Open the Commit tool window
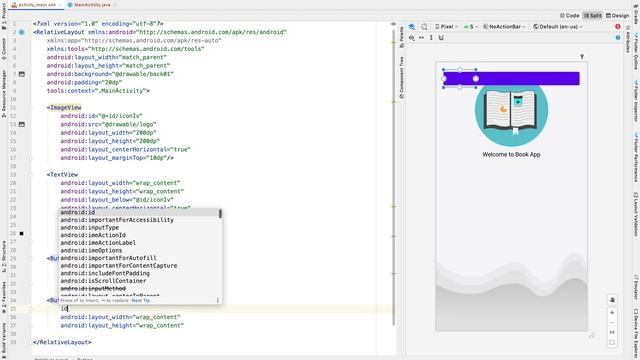This screenshot has height=360, width=640. click(4, 49)
